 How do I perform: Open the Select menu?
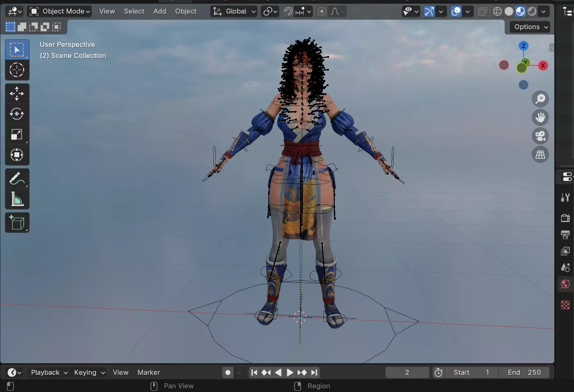click(x=134, y=11)
